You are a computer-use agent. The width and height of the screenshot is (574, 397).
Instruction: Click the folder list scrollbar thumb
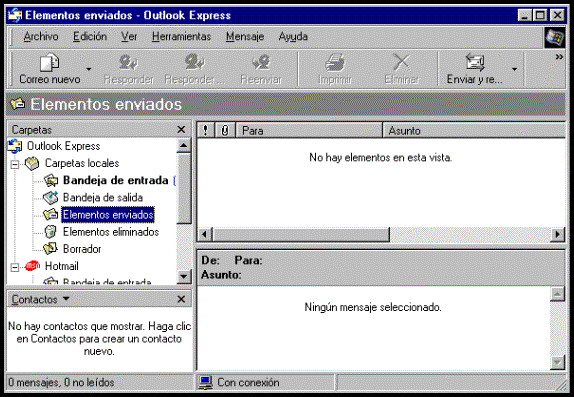point(183,188)
